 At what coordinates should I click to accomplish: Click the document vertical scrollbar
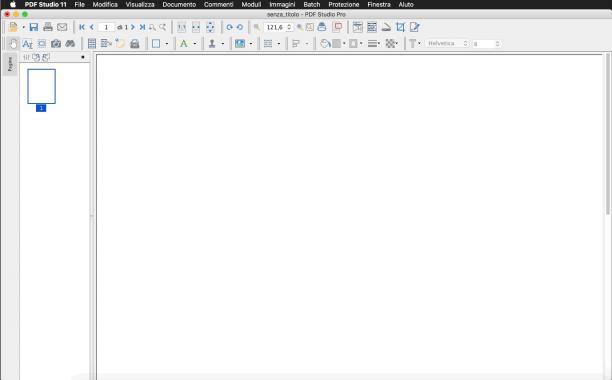[x=608, y=134]
